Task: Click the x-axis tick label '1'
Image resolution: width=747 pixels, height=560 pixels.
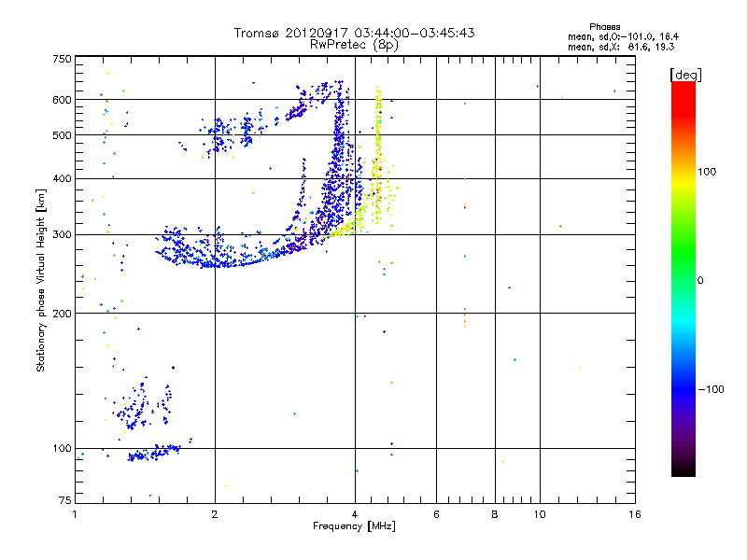Action: tap(75, 514)
